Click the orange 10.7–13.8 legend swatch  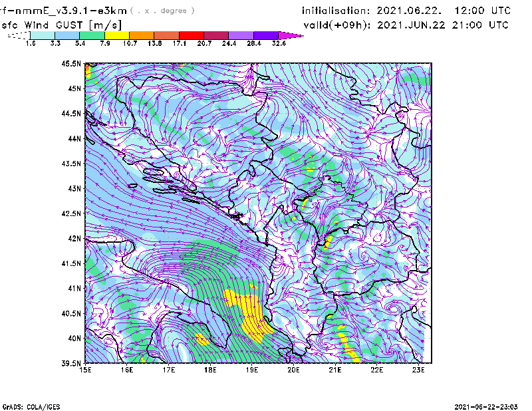[142, 35]
